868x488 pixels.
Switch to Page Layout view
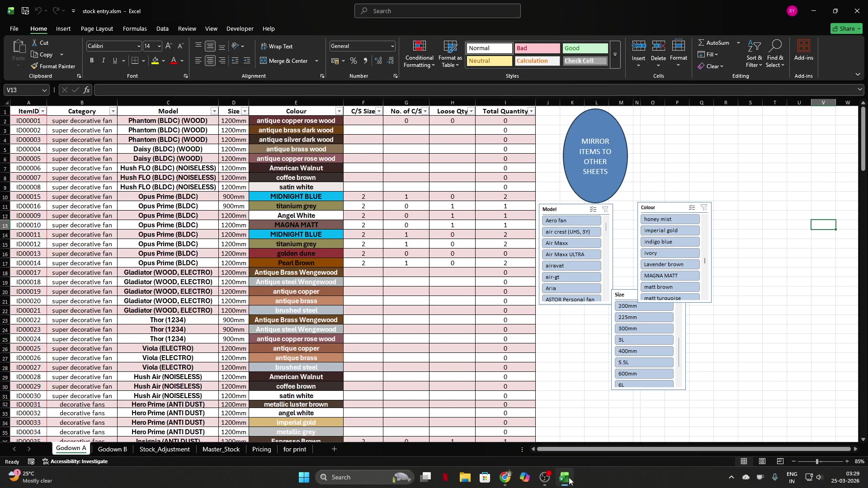point(762,461)
